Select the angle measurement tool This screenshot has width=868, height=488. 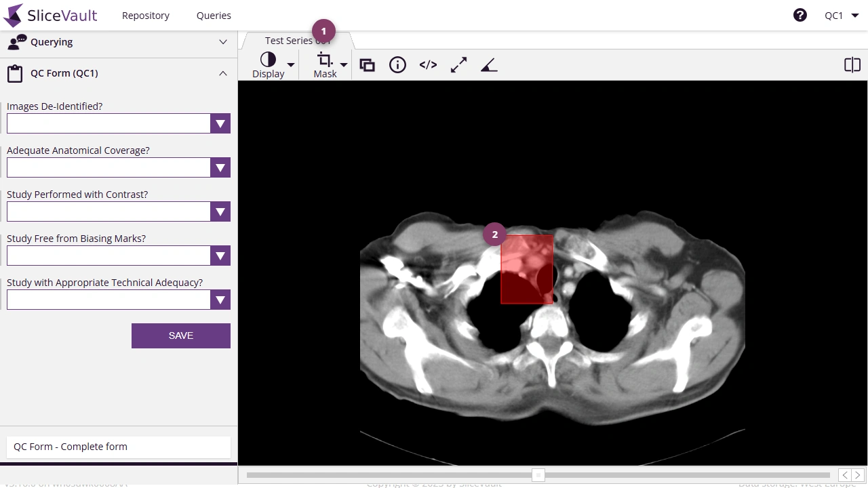(x=489, y=64)
